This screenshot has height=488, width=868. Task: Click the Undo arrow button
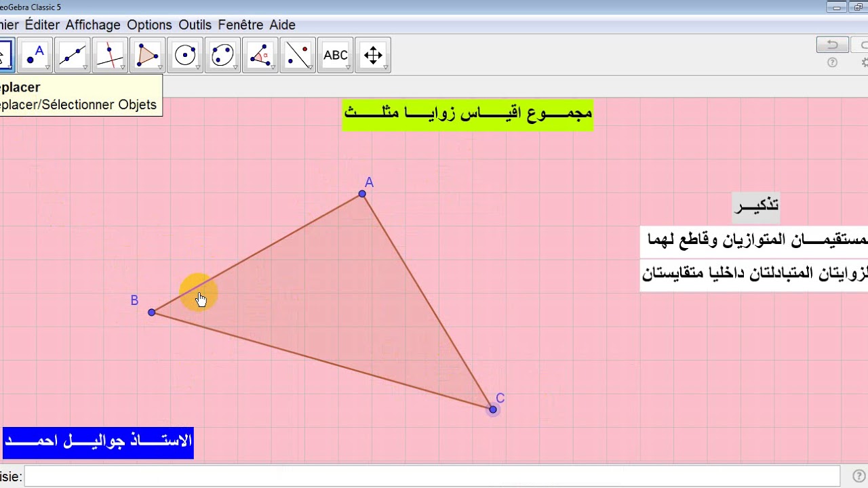point(832,45)
